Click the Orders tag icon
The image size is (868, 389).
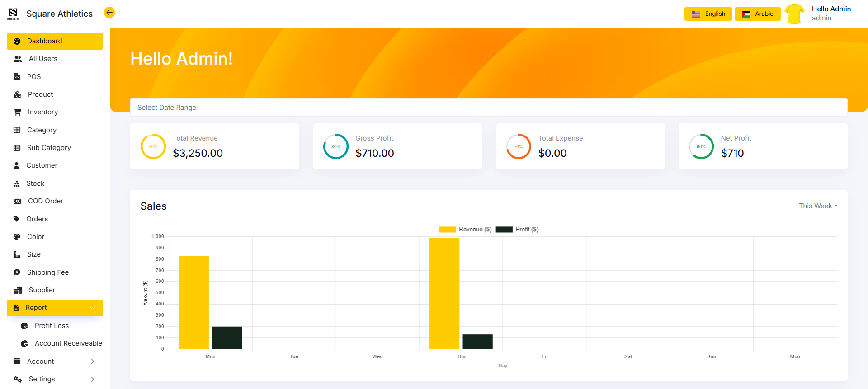tap(17, 219)
